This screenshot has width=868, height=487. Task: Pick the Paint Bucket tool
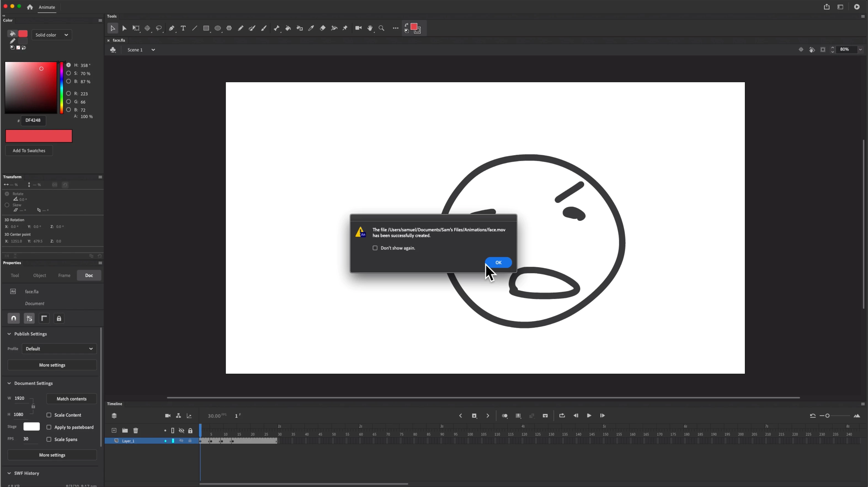[x=288, y=28]
